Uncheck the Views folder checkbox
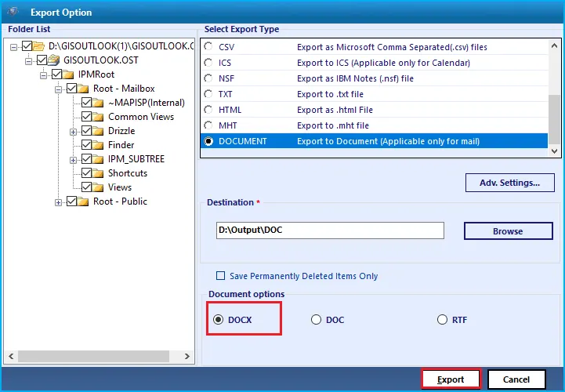This screenshot has height=392, width=565. (x=86, y=187)
